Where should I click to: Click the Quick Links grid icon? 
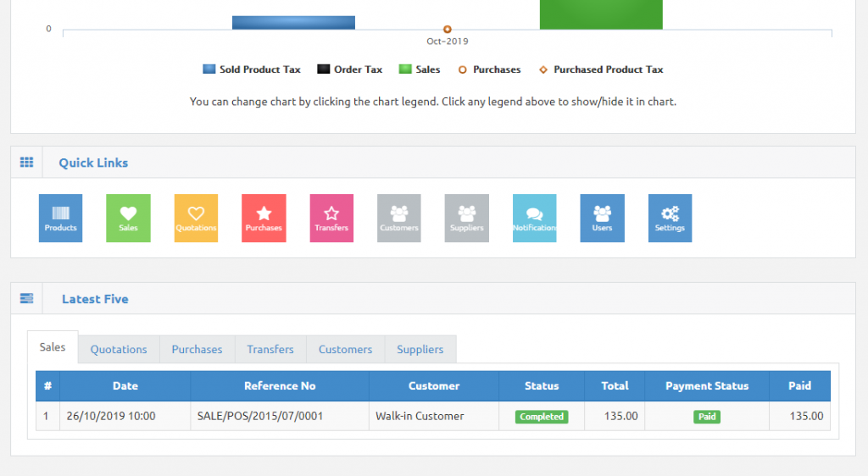click(x=26, y=162)
